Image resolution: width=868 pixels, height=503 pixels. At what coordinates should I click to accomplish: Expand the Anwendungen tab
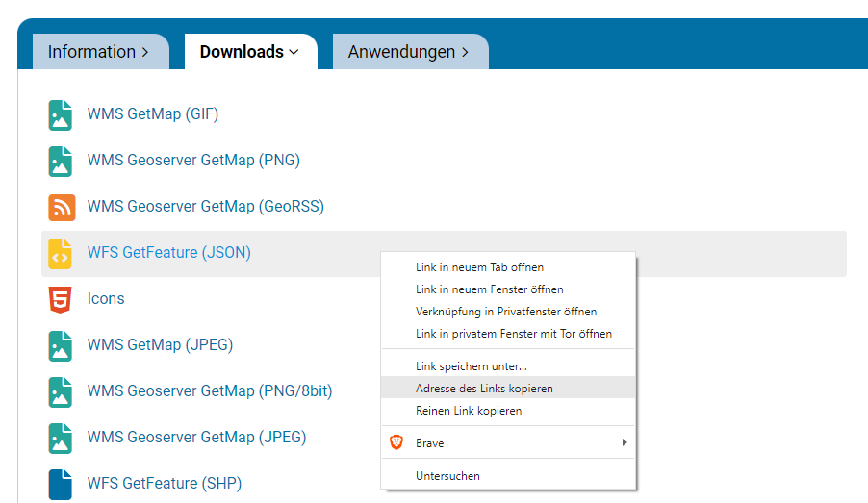pos(408,52)
